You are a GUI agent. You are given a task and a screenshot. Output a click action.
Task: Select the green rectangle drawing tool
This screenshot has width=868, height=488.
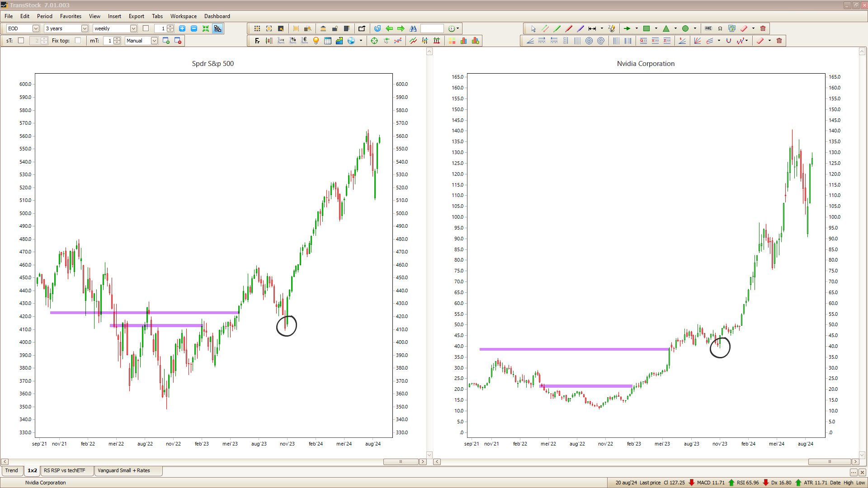click(646, 28)
